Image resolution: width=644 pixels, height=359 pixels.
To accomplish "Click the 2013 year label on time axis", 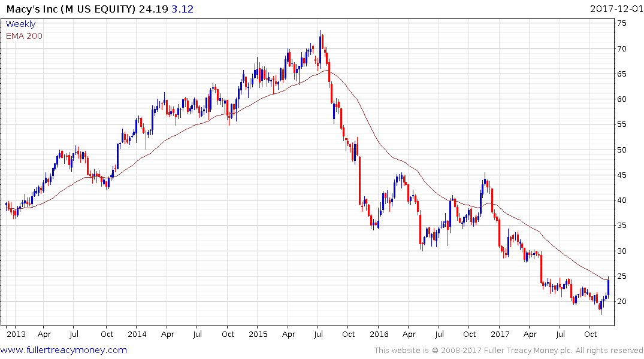I will pos(16,334).
